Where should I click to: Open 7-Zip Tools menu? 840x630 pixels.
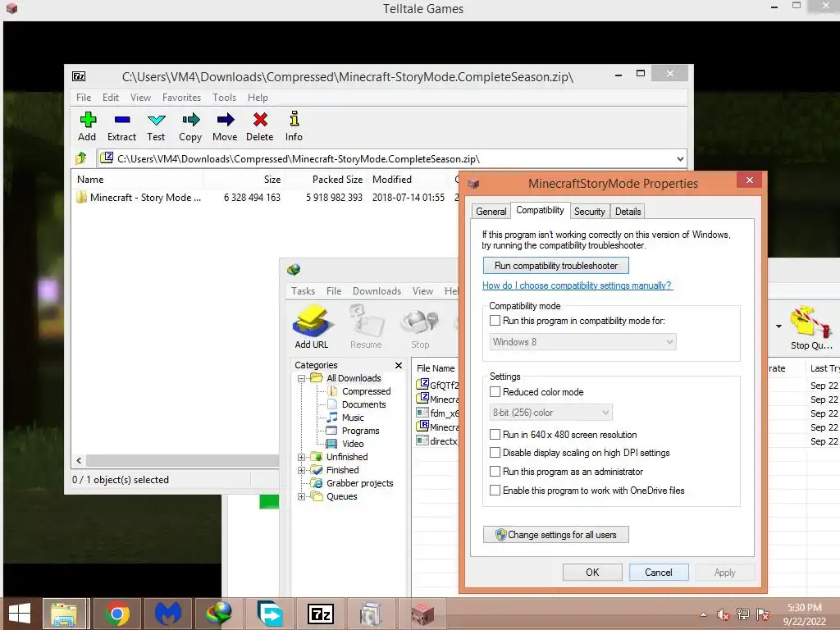(224, 98)
